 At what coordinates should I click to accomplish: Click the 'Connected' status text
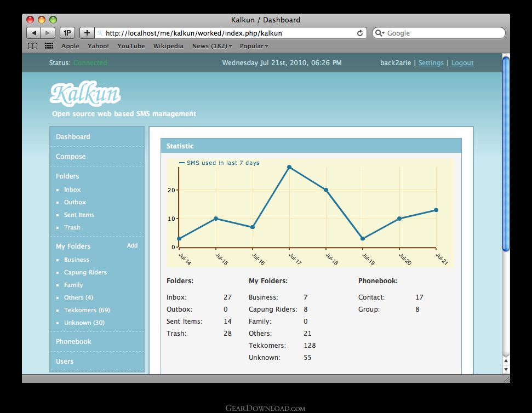[90, 63]
